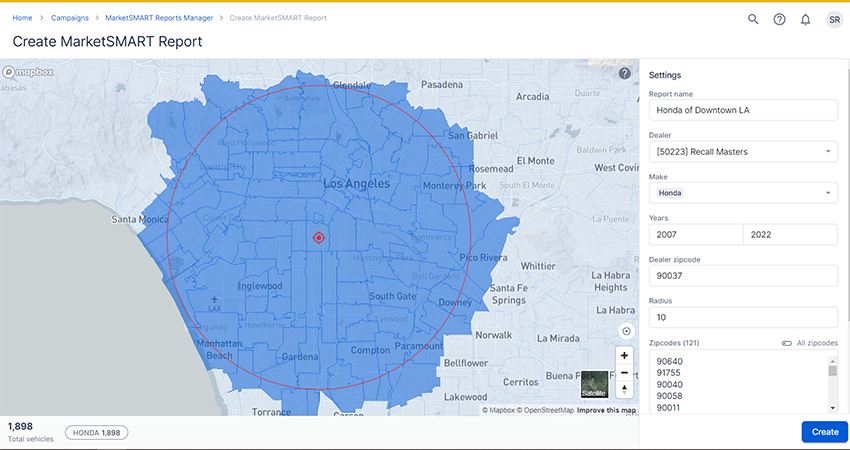
Task: Click the Santa Monica map label
Action: pos(139,220)
